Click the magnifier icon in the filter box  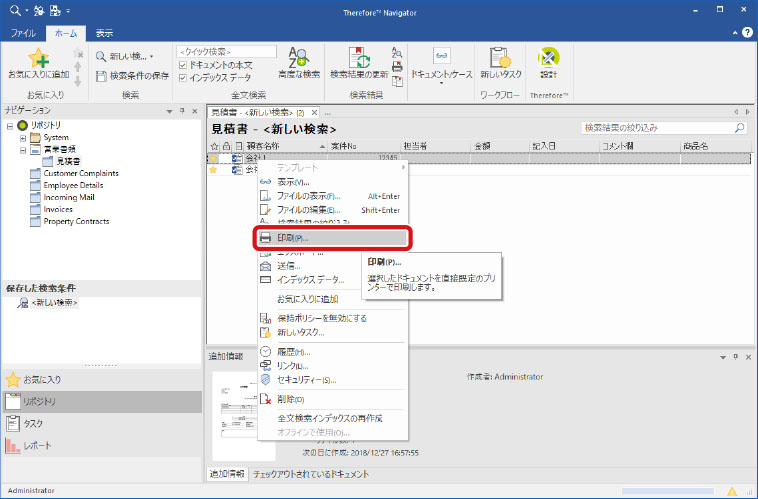739,128
